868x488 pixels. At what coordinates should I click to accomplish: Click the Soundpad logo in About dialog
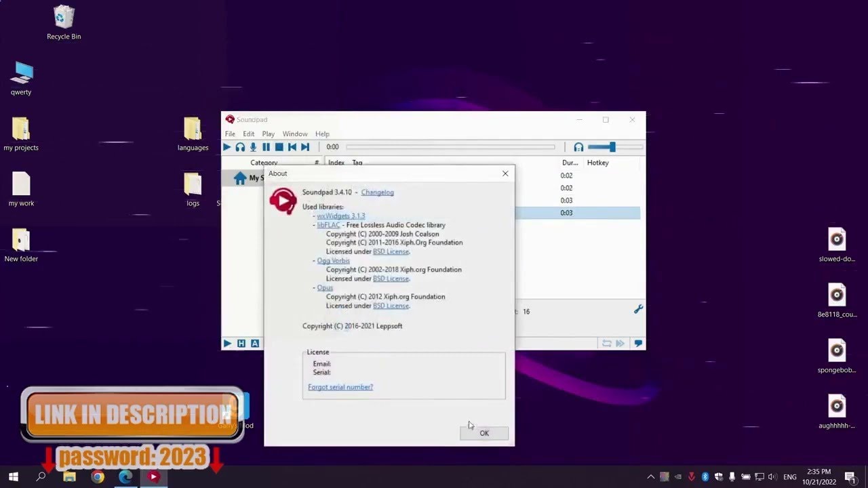tap(283, 201)
